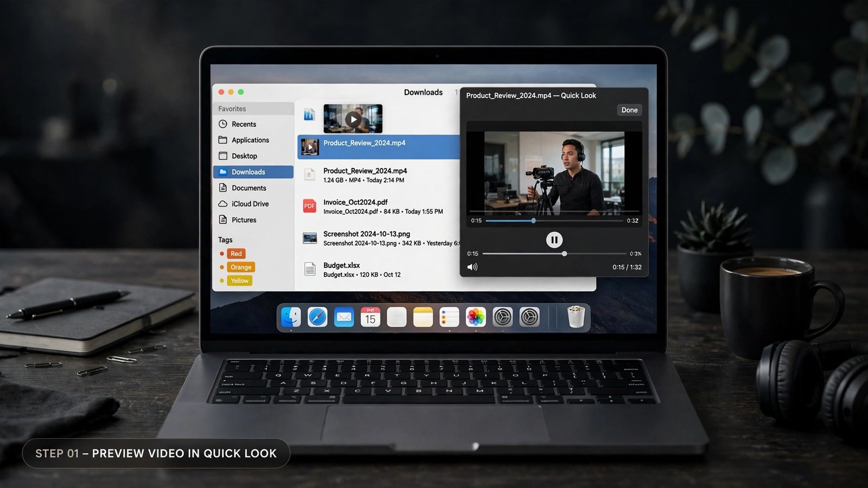Click the large video thumbnail with play button

click(x=353, y=119)
